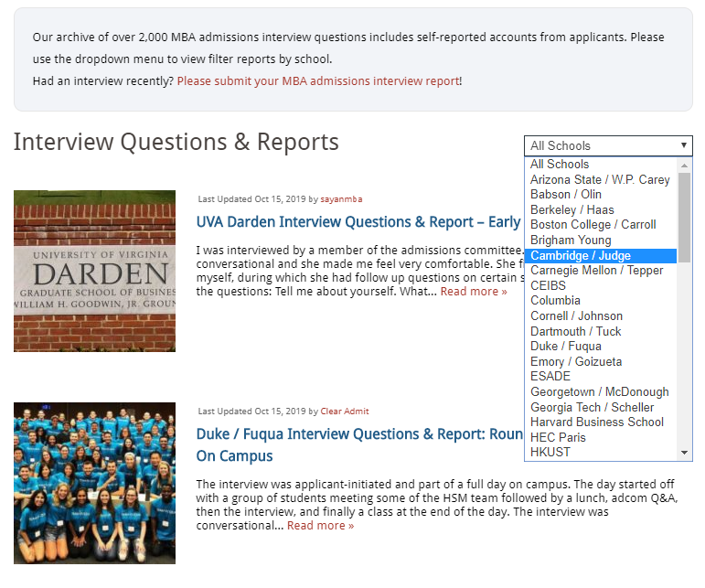This screenshot has width=705, height=588.
Task: Read more of Duke Fuqua report
Action: pyautogui.click(x=320, y=526)
